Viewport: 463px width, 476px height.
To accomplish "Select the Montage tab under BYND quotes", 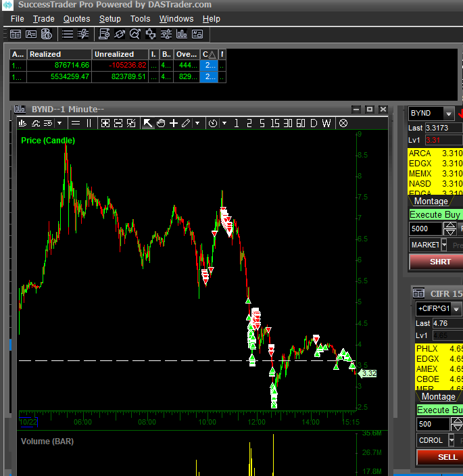I will [431, 201].
